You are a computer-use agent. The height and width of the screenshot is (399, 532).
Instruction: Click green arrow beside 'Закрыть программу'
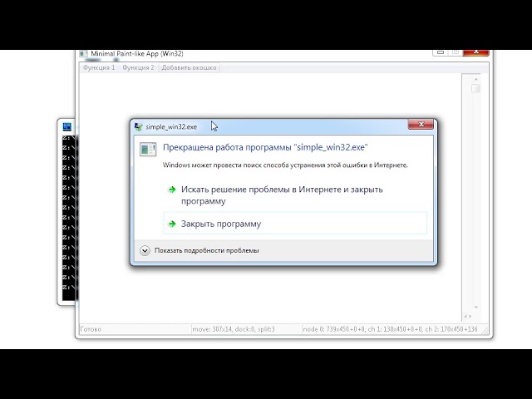coord(172,224)
